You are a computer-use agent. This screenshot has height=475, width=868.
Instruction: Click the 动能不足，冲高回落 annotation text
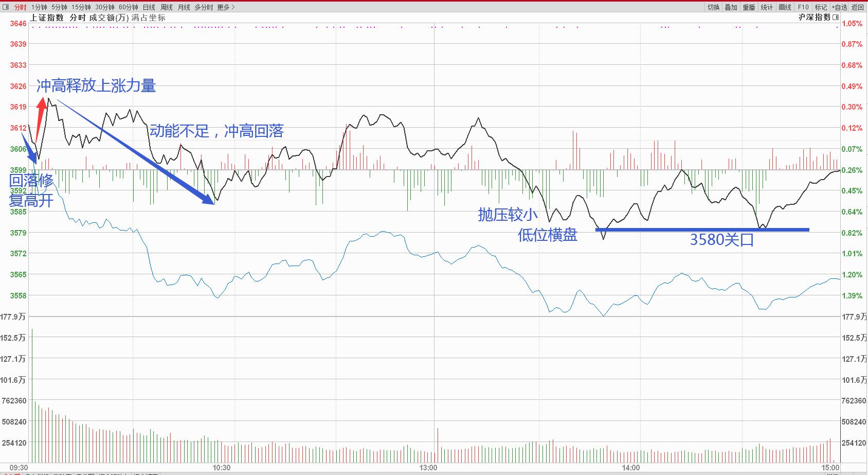(217, 131)
